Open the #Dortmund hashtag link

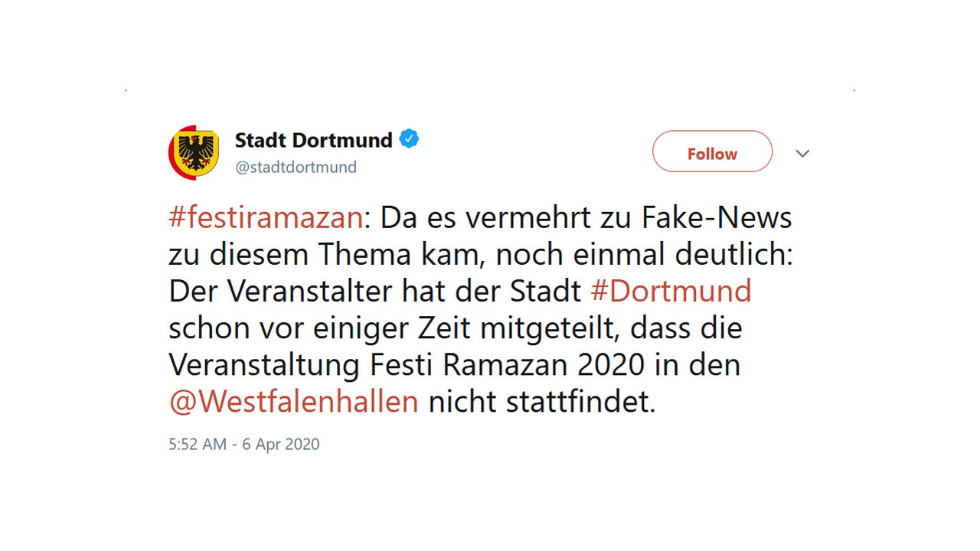click(x=671, y=292)
